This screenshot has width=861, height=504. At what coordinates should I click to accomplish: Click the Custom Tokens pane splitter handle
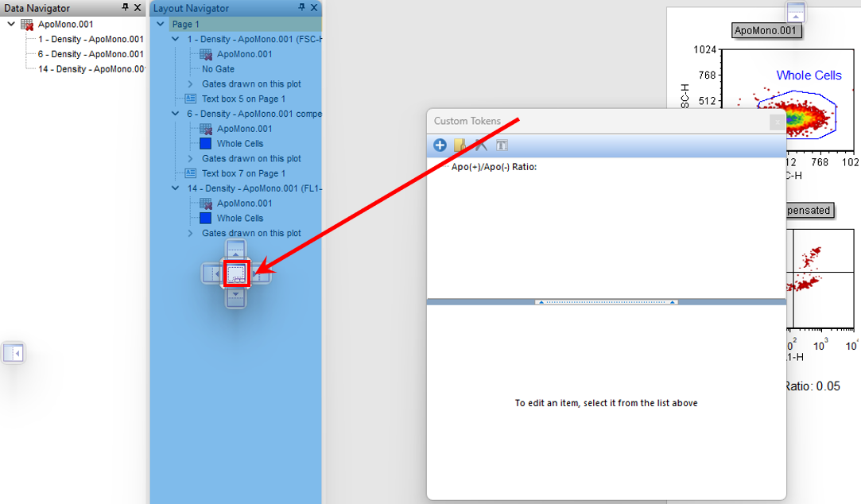click(607, 302)
